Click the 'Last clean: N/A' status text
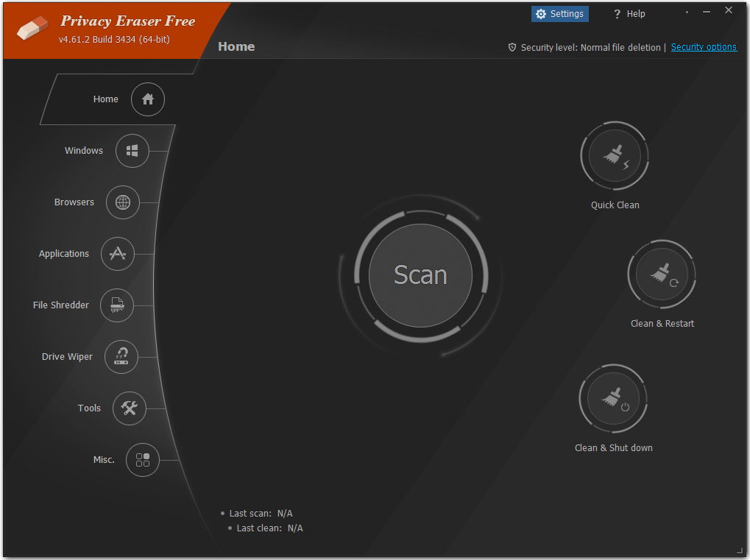 270,528
